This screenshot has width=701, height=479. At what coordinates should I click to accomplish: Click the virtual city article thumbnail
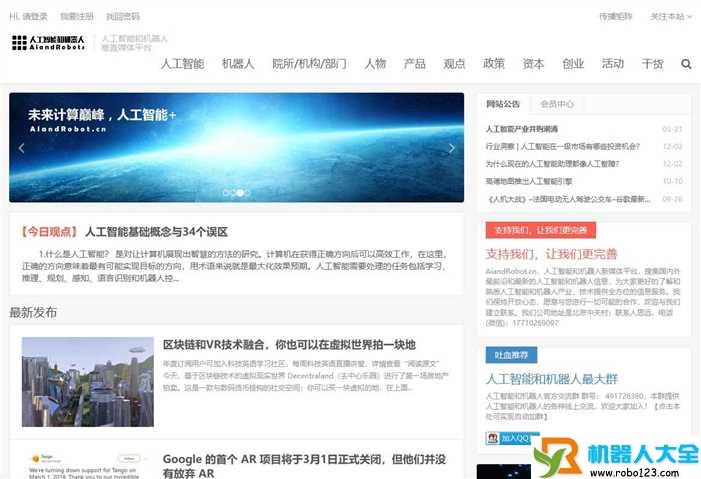pos(88,382)
